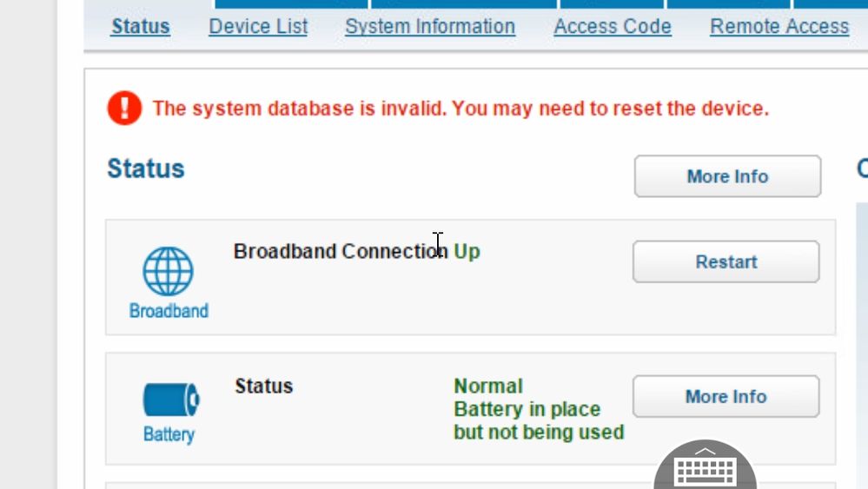Viewport: 868px width, 489px height.
Task: Click the system database invalid error message
Action: 461,109
